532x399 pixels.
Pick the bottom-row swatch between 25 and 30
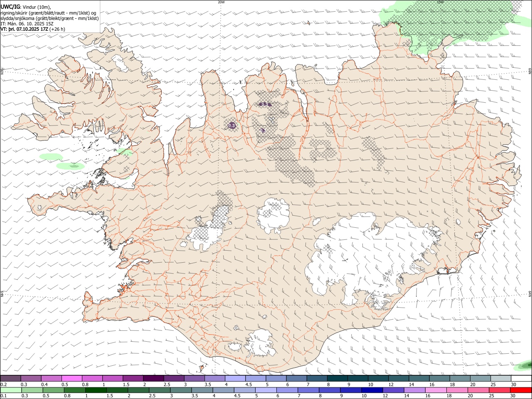point(499,390)
